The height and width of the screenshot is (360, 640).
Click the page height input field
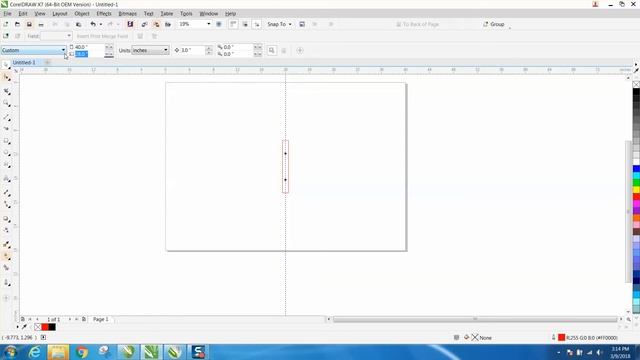pos(89,54)
